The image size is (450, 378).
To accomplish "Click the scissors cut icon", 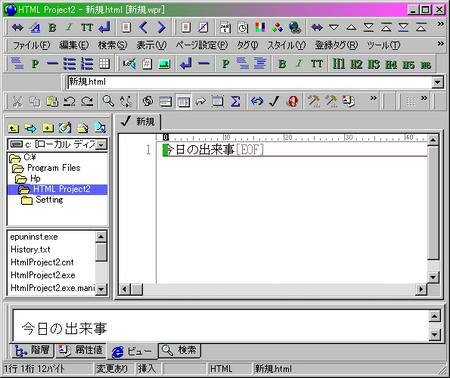I will click(18, 101).
